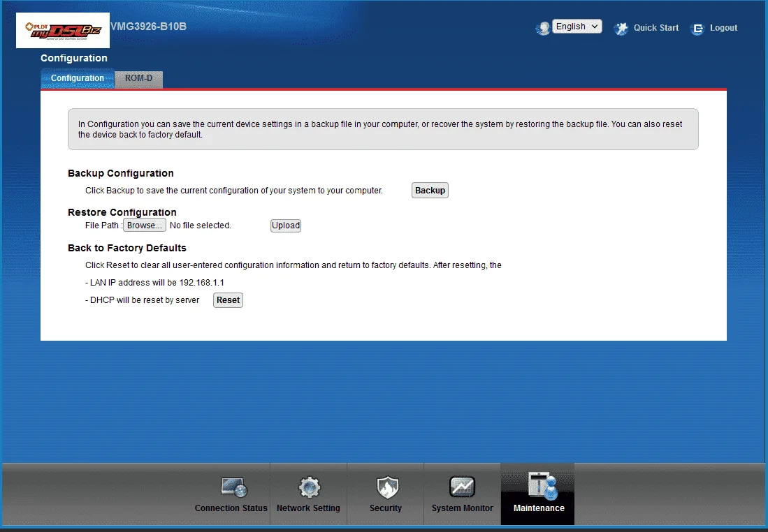The image size is (768, 532).
Task: Click the Logout door icon
Action: pyautogui.click(x=697, y=29)
